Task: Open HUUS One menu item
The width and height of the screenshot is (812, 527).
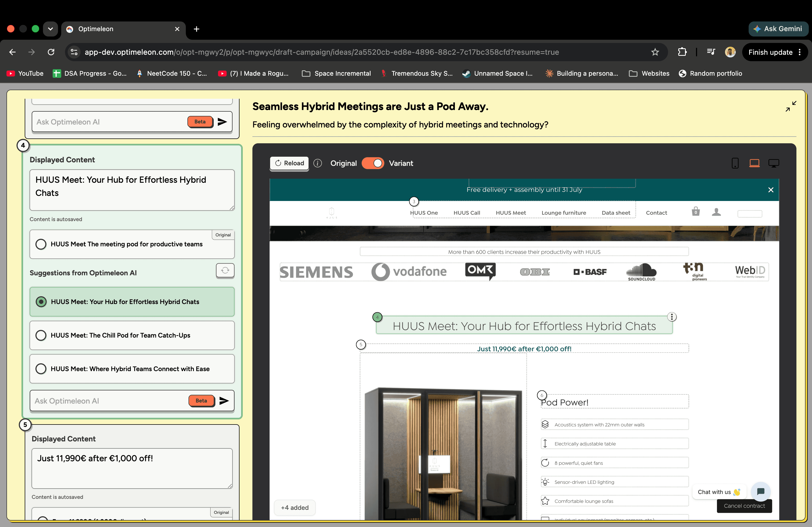Action: [424, 213]
